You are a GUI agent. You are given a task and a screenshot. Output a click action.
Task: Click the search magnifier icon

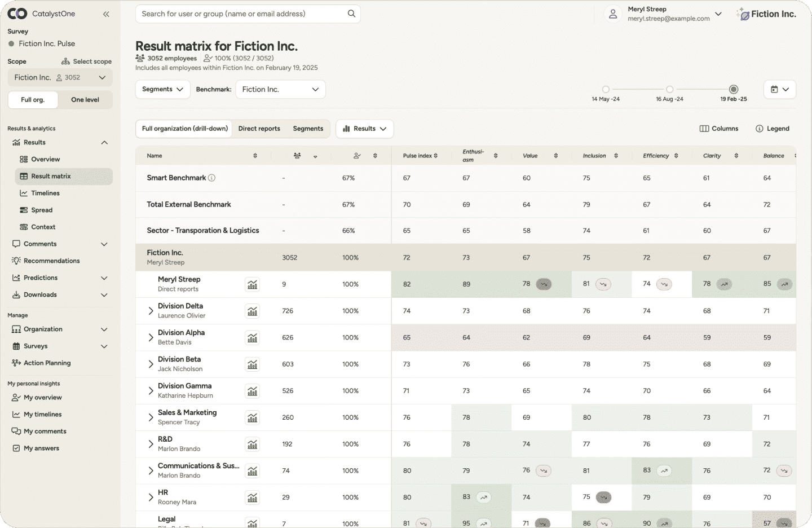(x=351, y=14)
